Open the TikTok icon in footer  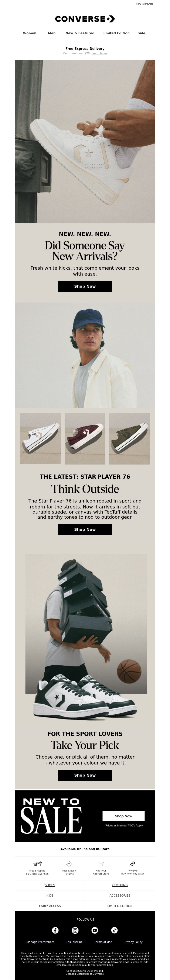114,930
